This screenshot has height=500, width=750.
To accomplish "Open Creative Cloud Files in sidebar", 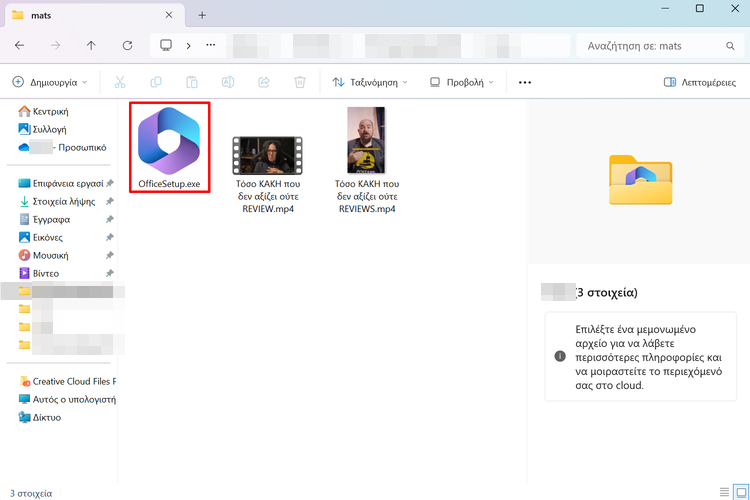I will click(x=67, y=381).
